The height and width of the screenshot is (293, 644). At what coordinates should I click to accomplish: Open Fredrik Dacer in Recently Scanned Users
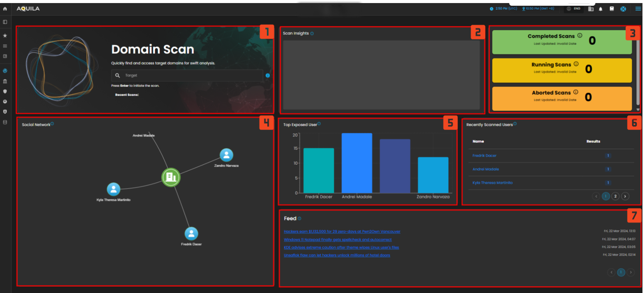[485, 156]
